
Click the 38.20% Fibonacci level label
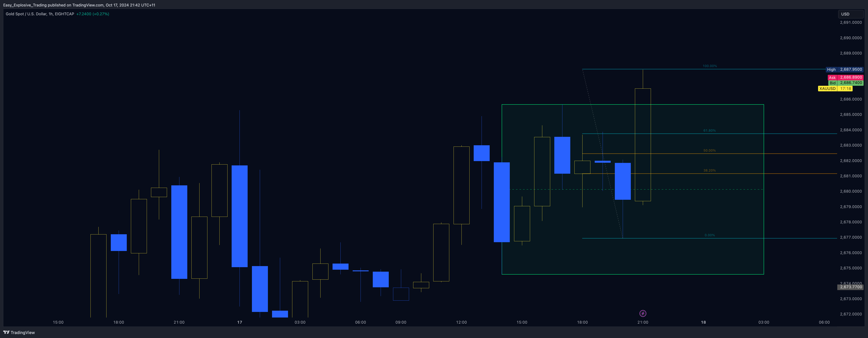click(710, 170)
